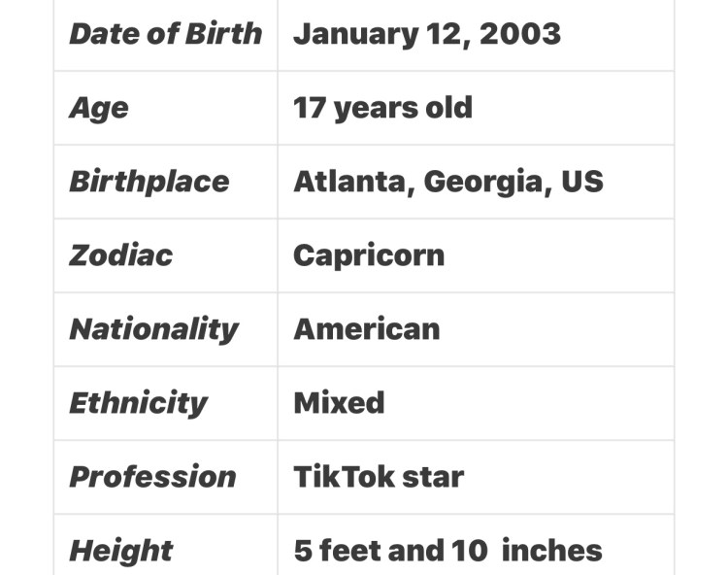This screenshot has width=728, height=575.
Task: Select the 17 years old text
Action: (382, 107)
